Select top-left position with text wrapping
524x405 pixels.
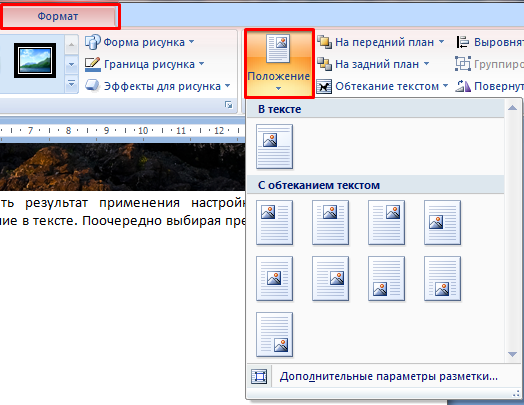click(x=274, y=223)
